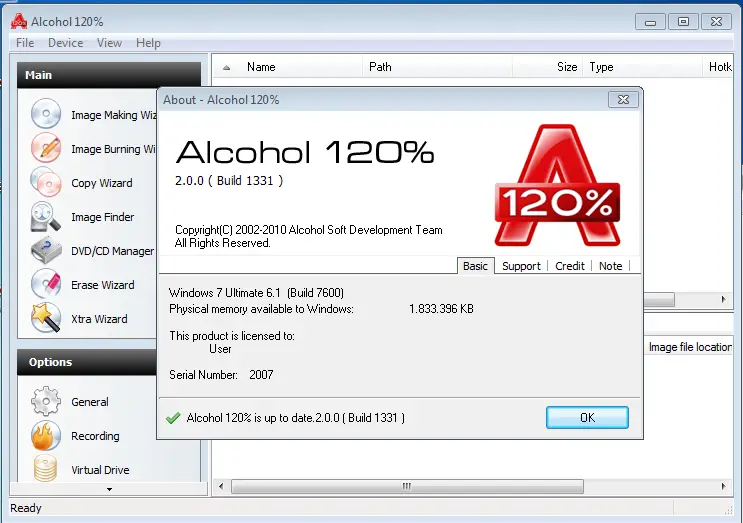Open the DVD/CD Manager drive icon
Image resolution: width=743 pixels, height=523 pixels.
tap(45, 251)
